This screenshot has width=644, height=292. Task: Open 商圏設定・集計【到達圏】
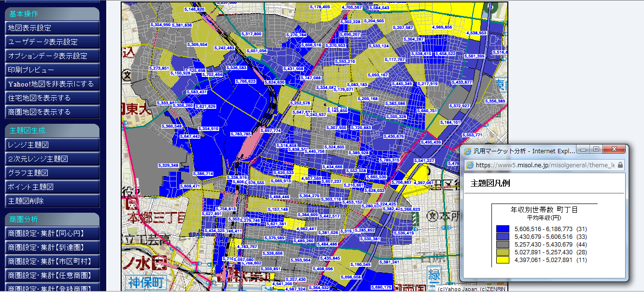click(x=52, y=248)
